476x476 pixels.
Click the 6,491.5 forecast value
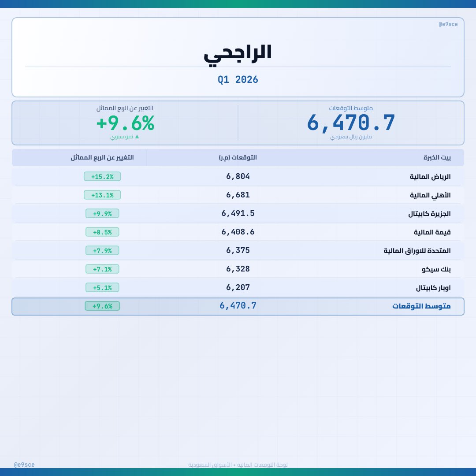(238, 213)
